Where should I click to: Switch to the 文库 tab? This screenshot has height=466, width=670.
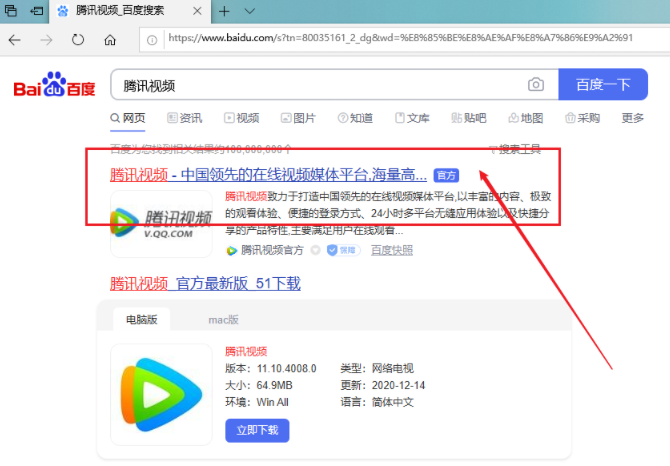[412, 118]
